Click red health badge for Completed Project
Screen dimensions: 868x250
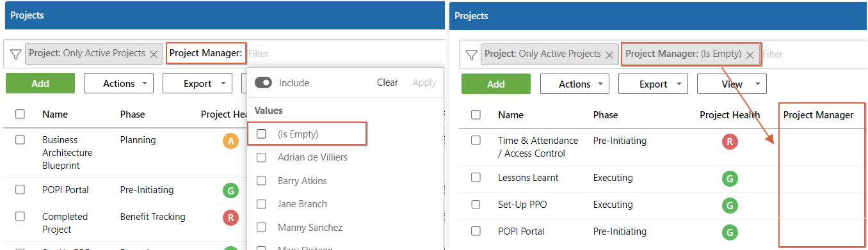pos(230,217)
